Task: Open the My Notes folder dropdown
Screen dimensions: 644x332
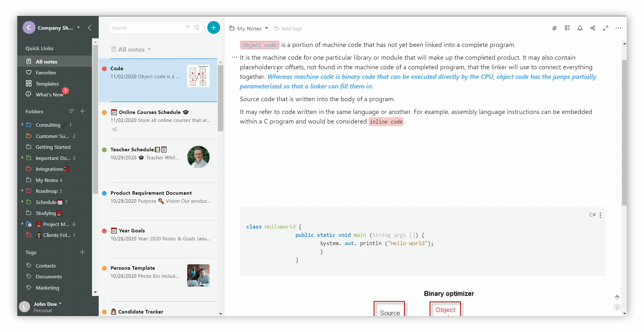Action: coord(267,28)
